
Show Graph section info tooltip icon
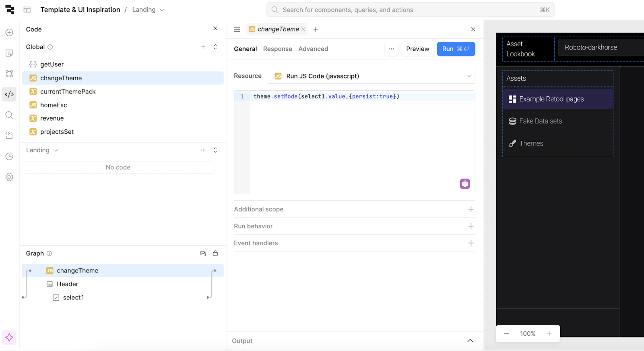click(x=50, y=253)
